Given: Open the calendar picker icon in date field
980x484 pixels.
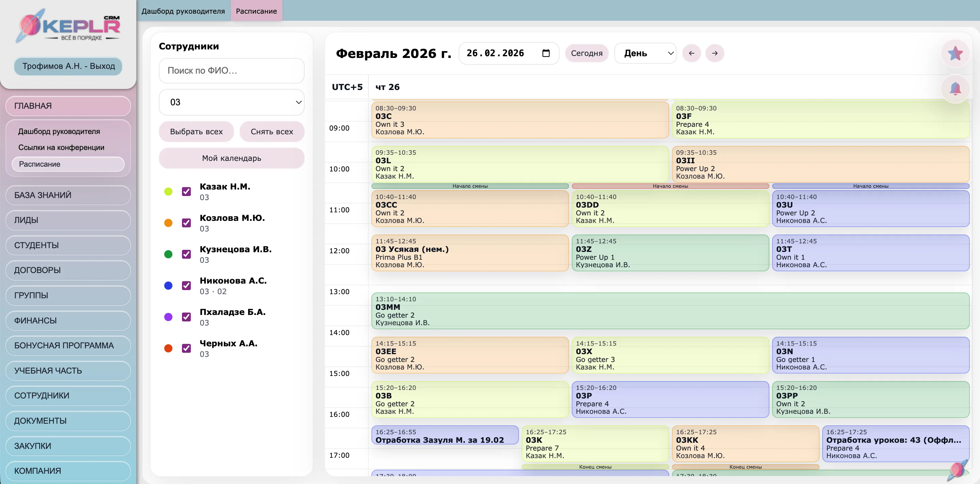Looking at the screenshot, I should coord(546,53).
